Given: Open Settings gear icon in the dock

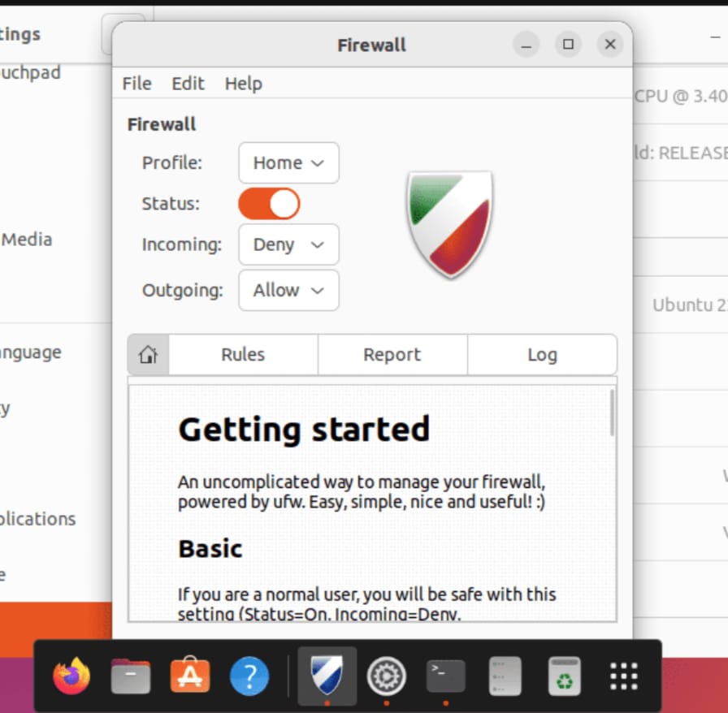Looking at the screenshot, I should [386, 676].
